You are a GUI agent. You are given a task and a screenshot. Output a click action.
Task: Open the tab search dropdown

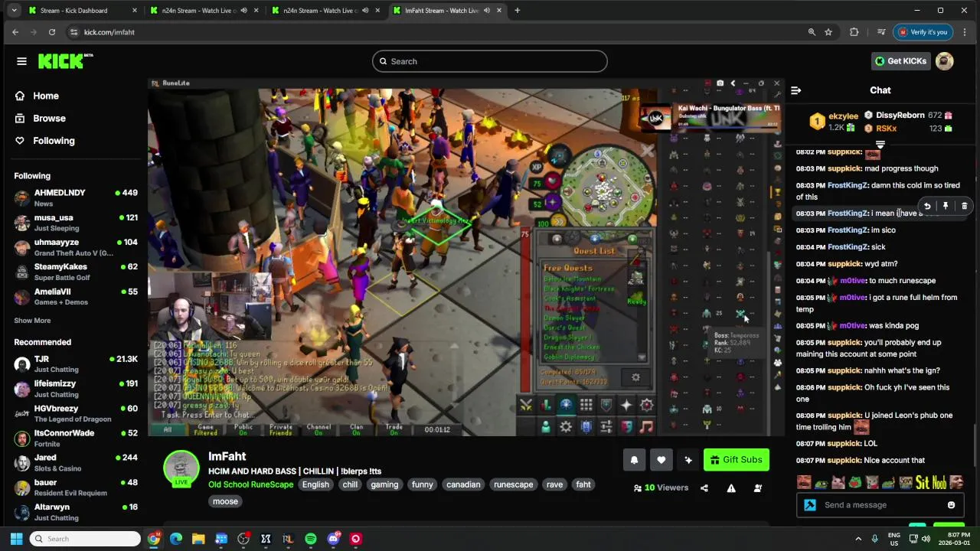tap(14, 11)
